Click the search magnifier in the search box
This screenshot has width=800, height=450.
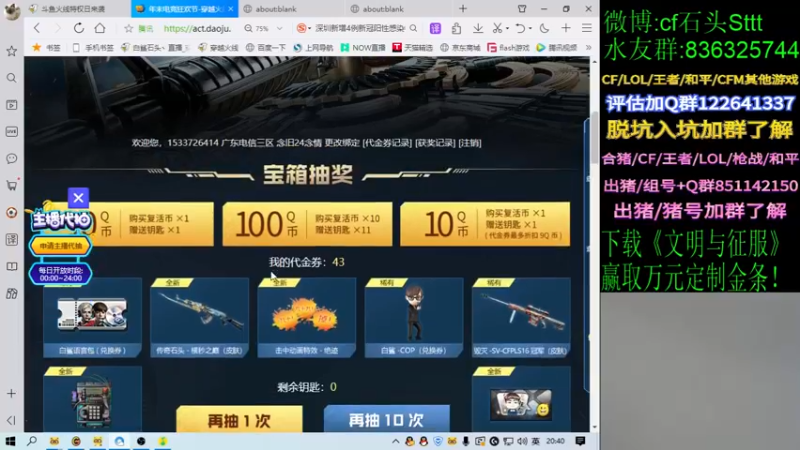tap(413, 29)
